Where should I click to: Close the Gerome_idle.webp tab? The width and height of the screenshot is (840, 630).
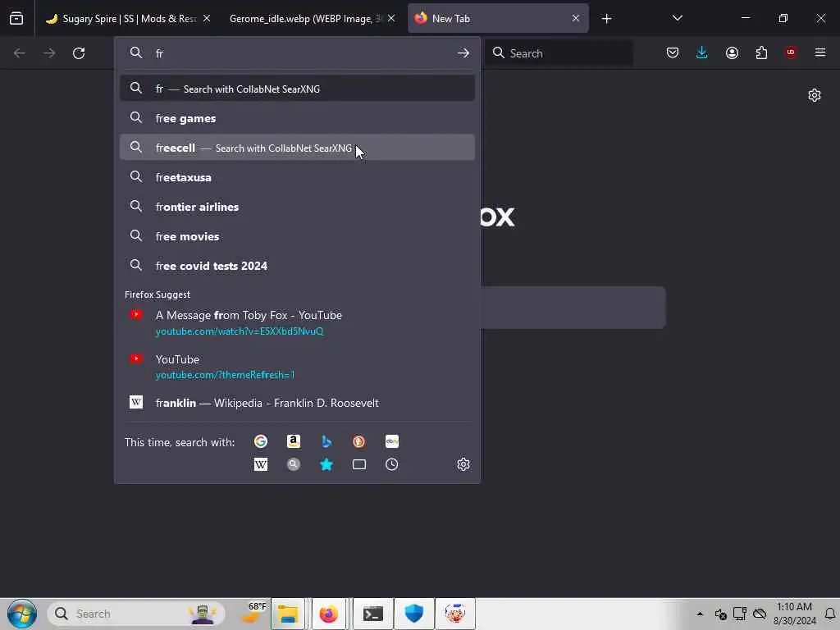click(x=391, y=19)
